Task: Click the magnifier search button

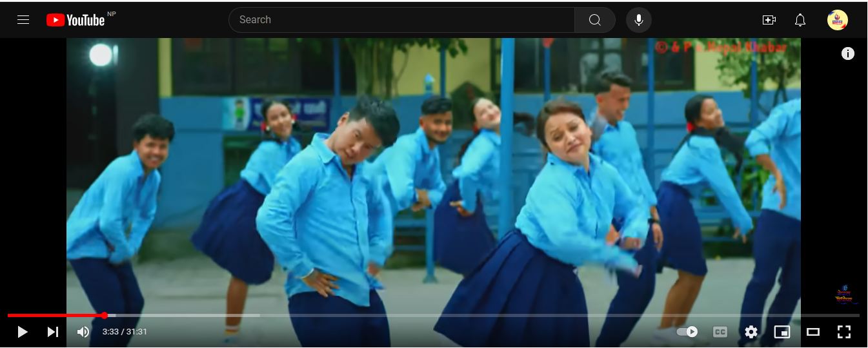Action: tap(595, 20)
